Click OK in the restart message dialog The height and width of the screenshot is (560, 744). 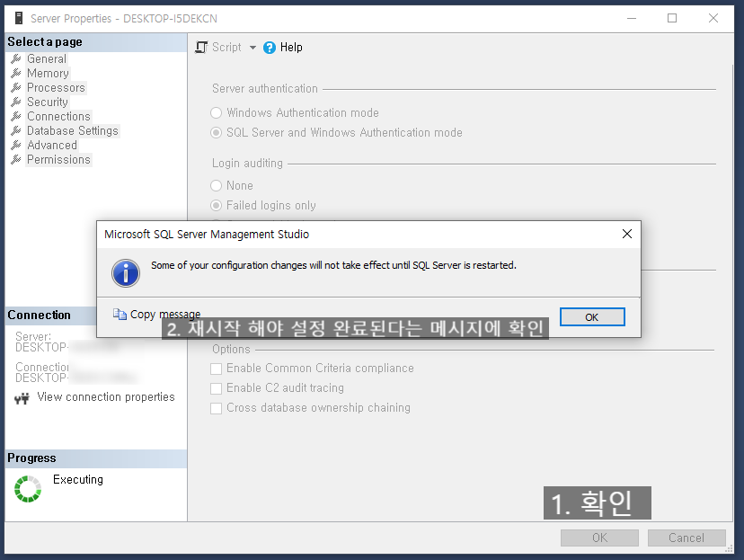point(592,317)
